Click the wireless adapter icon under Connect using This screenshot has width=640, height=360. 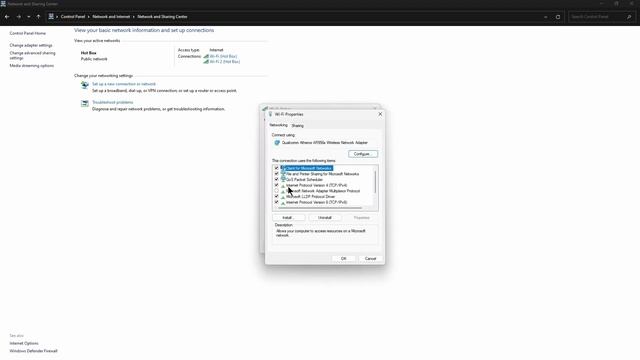[277, 143]
